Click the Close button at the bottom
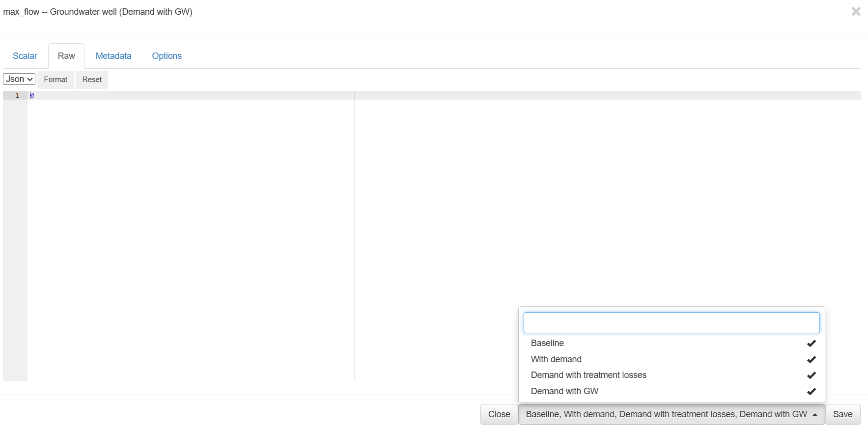The width and height of the screenshot is (868, 428). click(499, 414)
